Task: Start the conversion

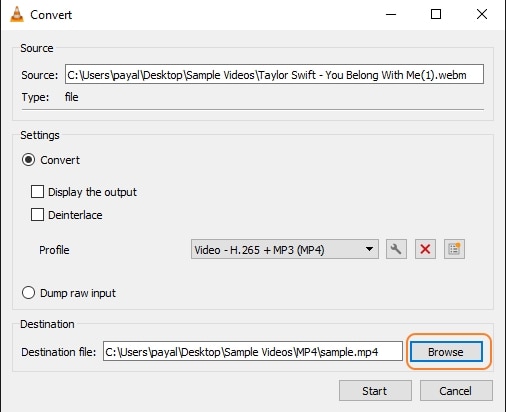Action: point(375,391)
